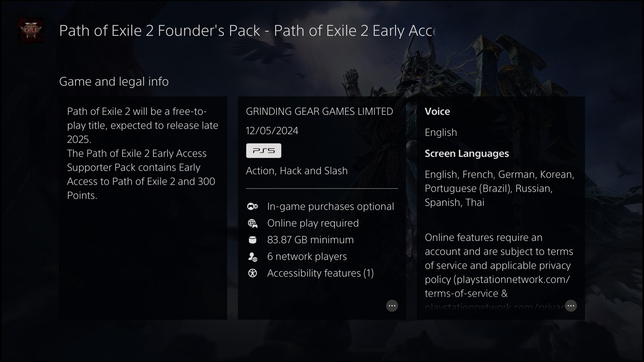Image resolution: width=644 pixels, height=362 pixels.
Task: Click the accessibility features icon
Action: point(253,274)
